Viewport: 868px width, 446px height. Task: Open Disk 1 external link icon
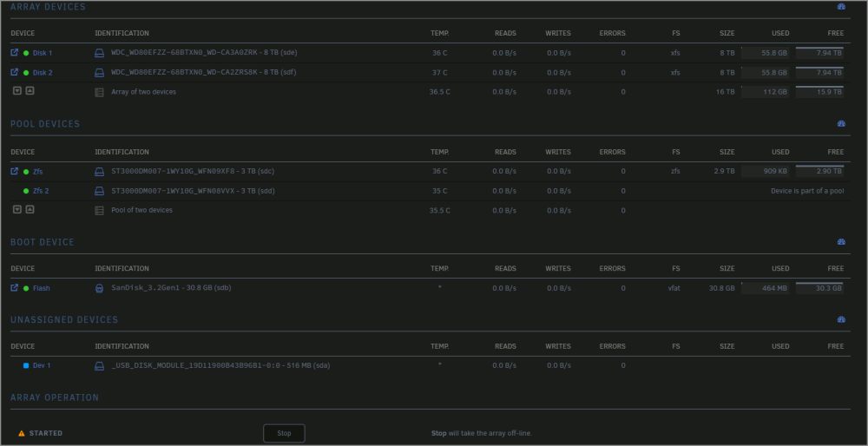pyautogui.click(x=15, y=53)
